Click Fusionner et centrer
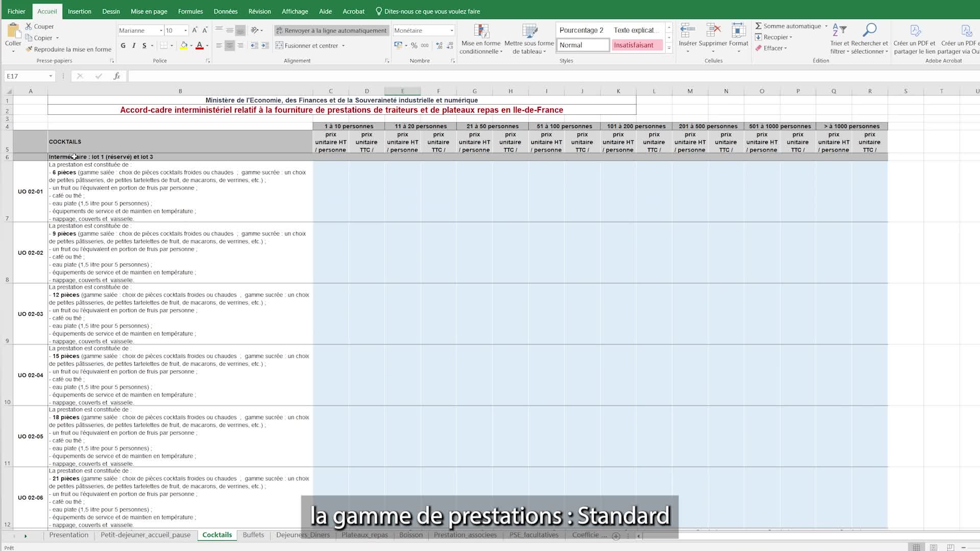Image resolution: width=980 pixels, height=551 pixels. (307, 45)
